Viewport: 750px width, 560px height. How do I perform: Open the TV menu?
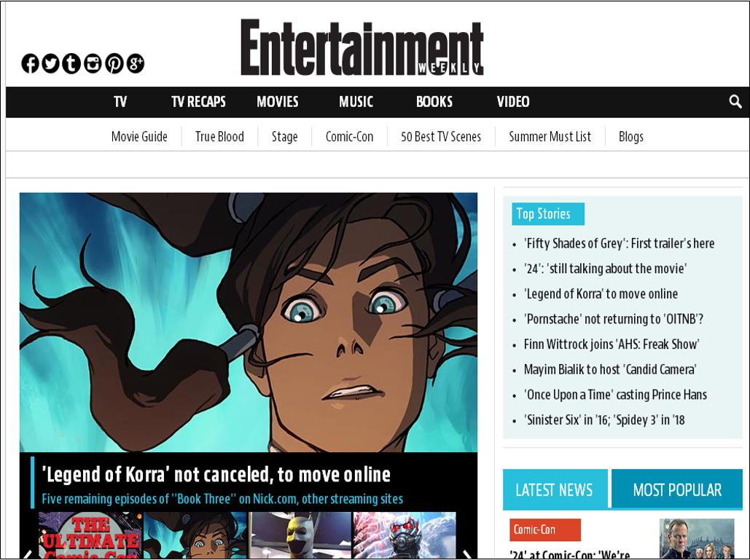click(120, 102)
